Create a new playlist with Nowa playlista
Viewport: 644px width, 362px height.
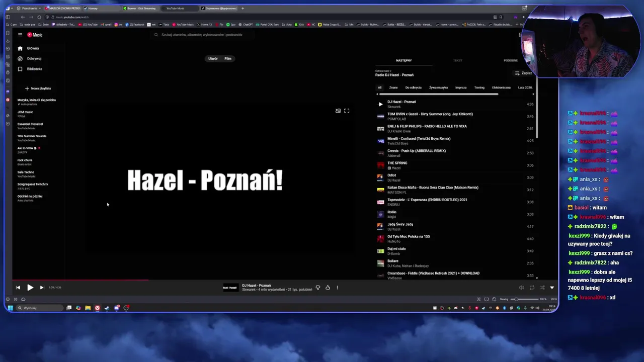click(x=38, y=88)
